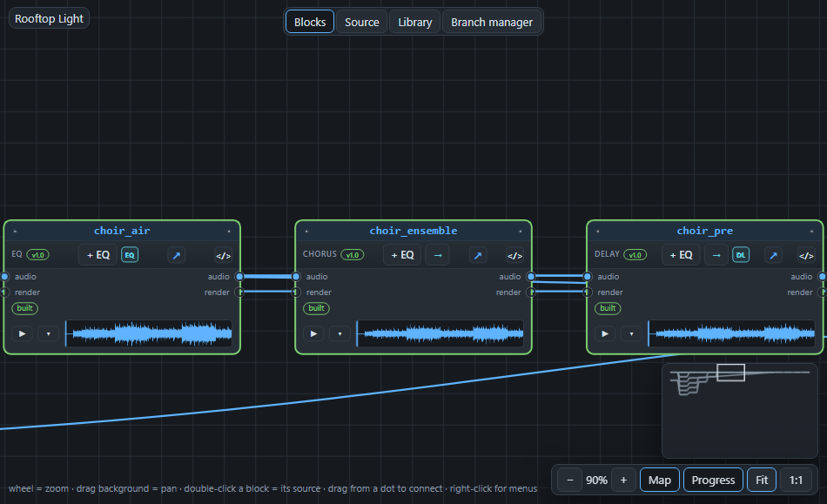Click the choir_pre waveform preview
The image size is (827, 504).
point(731,333)
